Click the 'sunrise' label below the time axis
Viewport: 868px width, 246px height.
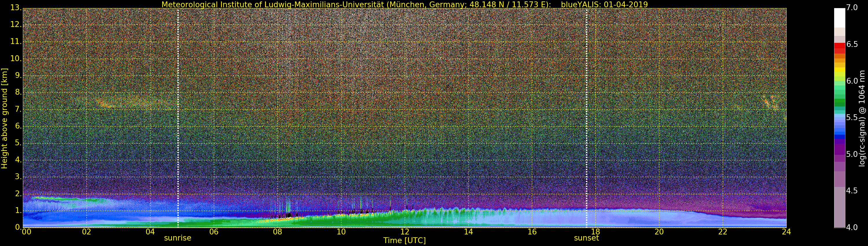[x=178, y=238]
